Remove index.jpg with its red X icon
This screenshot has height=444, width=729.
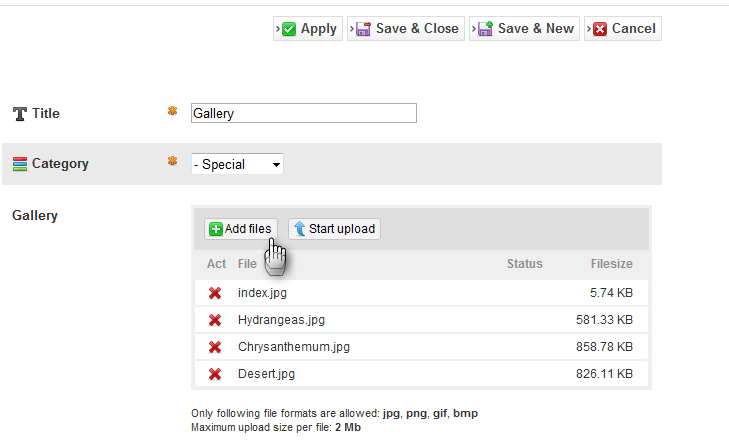coord(214,293)
